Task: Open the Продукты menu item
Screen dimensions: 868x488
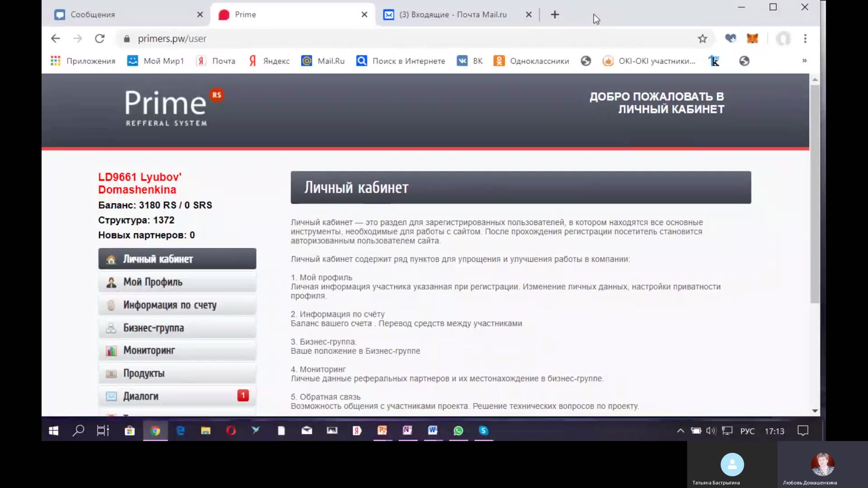Action: click(177, 373)
